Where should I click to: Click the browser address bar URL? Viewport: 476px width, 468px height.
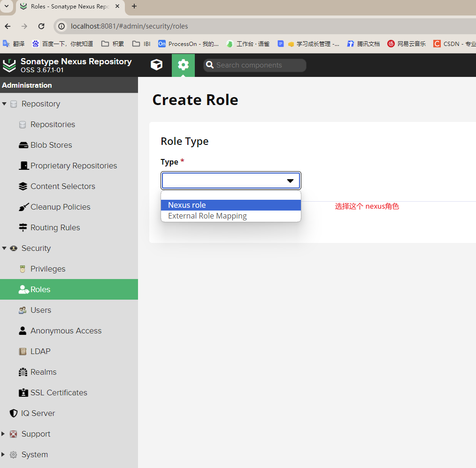point(129,26)
